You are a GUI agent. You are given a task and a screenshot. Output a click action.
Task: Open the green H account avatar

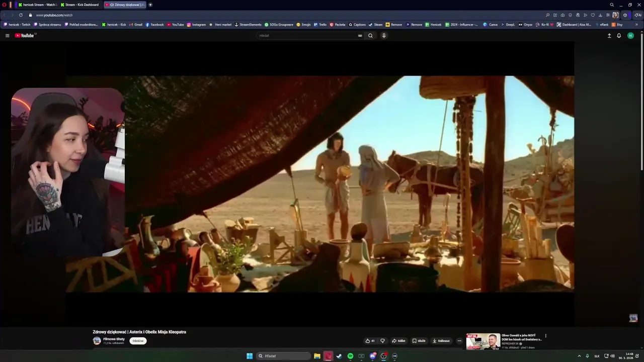coord(630,36)
